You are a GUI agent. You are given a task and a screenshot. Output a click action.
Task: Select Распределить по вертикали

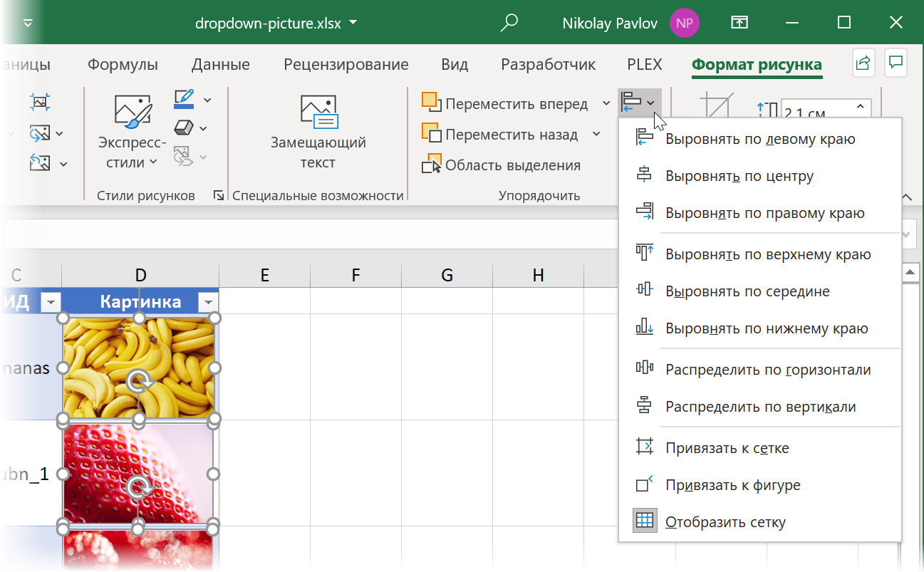(759, 407)
